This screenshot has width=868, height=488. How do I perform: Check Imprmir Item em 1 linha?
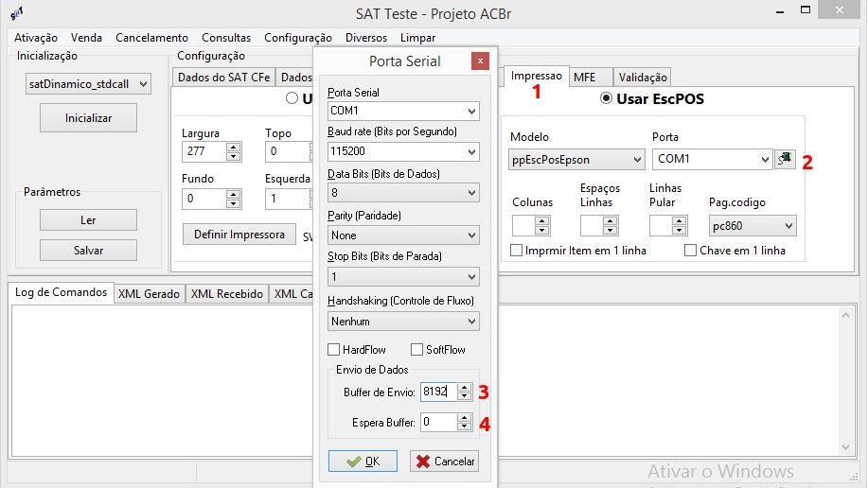click(516, 250)
